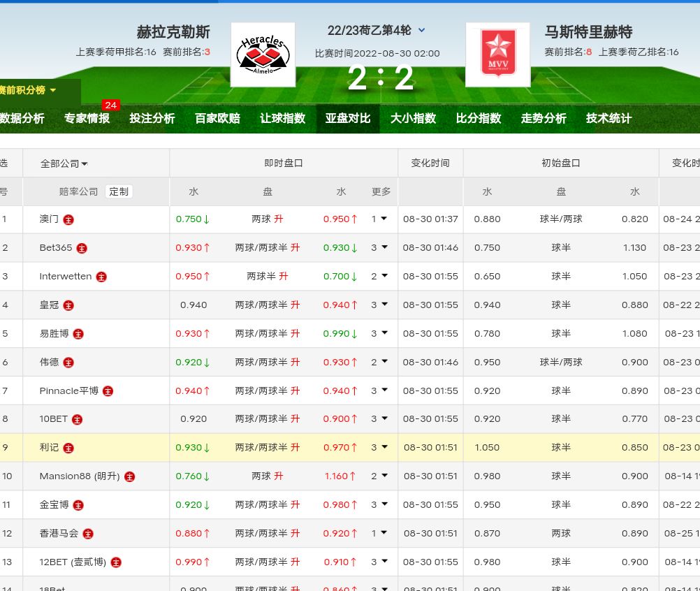Click the red 主 icon beside 香港马会

click(88, 534)
